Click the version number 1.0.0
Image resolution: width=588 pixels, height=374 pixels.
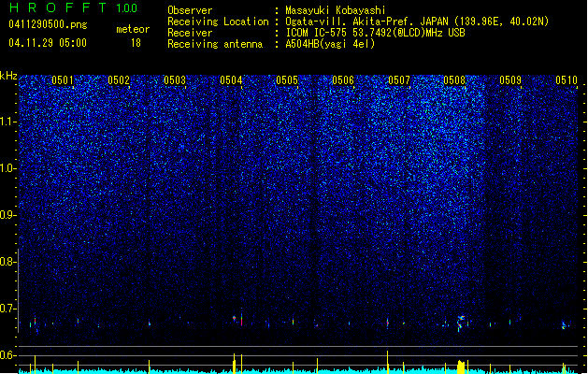click(127, 8)
